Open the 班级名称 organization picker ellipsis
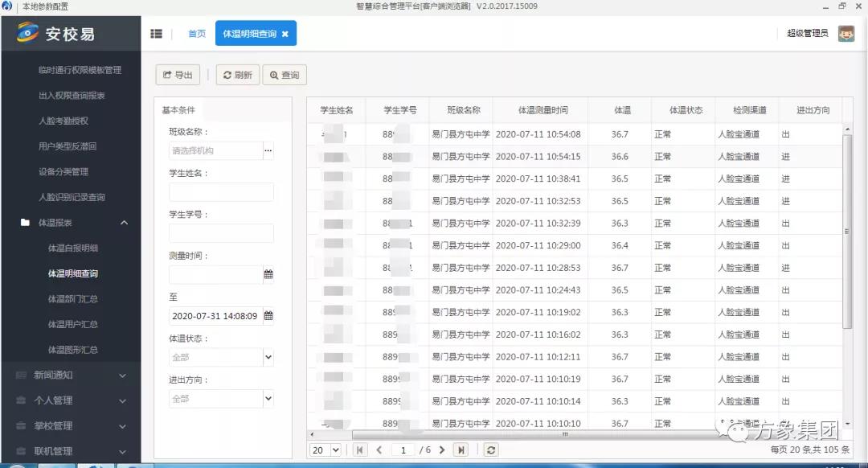This screenshot has width=868, height=468. pyautogui.click(x=268, y=150)
